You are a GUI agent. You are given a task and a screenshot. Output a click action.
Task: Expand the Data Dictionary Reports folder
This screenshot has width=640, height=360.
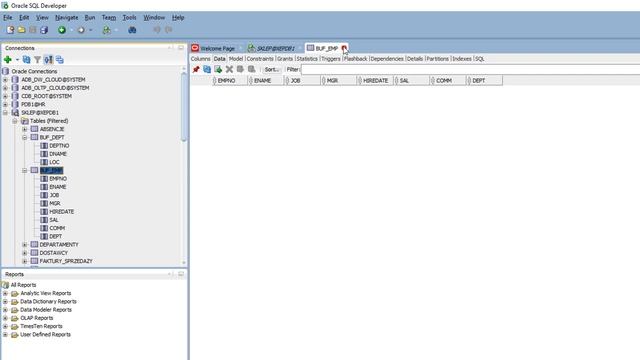click(5, 302)
